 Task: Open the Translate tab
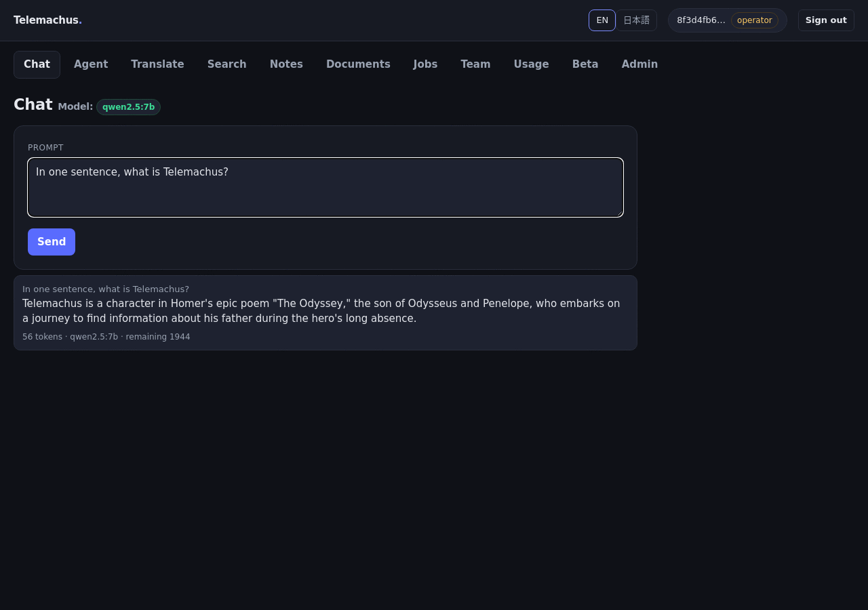[157, 64]
